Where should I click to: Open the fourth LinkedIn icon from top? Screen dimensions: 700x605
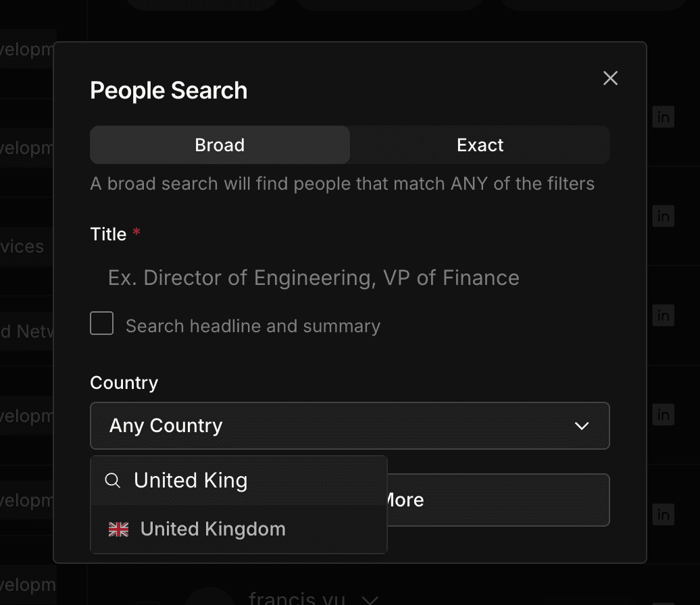(664, 415)
